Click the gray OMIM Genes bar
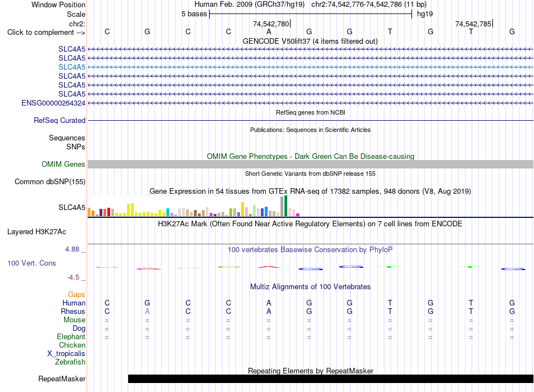Image resolution: width=534 pixels, height=392 pixels. 310,165
